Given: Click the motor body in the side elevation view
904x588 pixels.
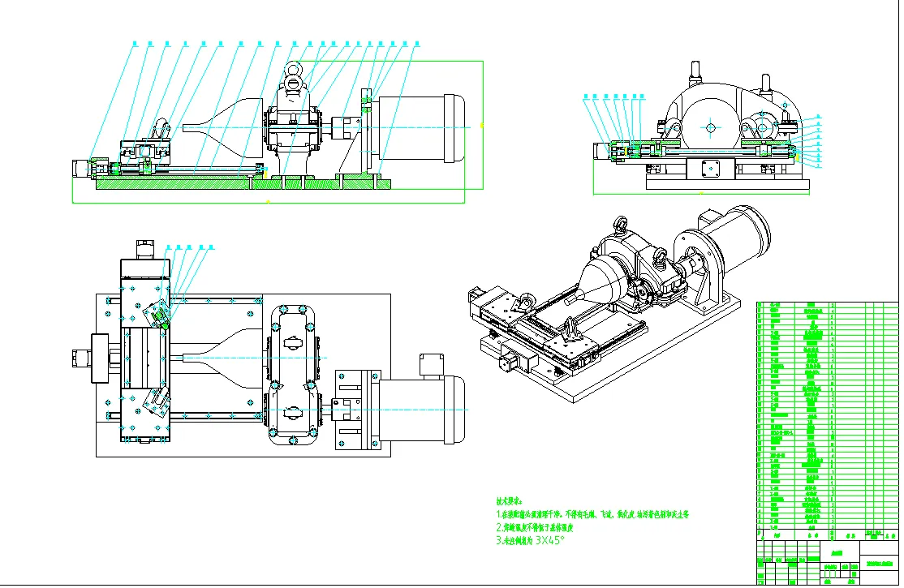Looking at the screenshot, I should tap(421, 128).
